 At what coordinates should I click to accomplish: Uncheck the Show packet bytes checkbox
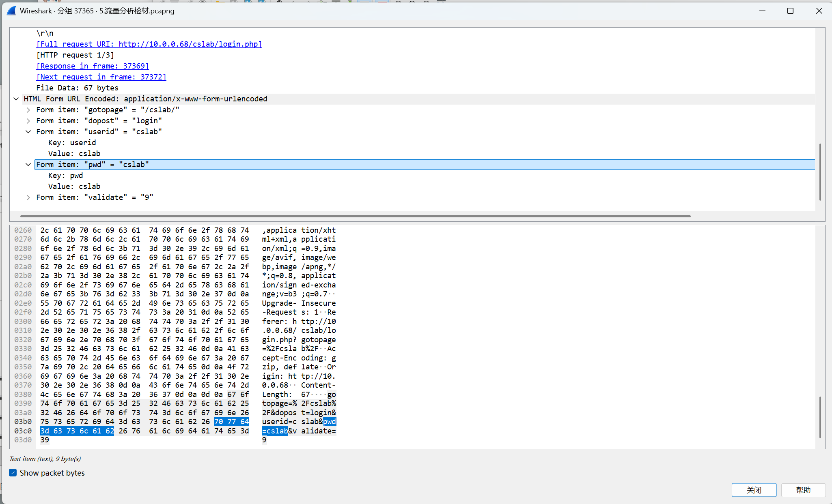pyautogui.click(x=13, y=473)
